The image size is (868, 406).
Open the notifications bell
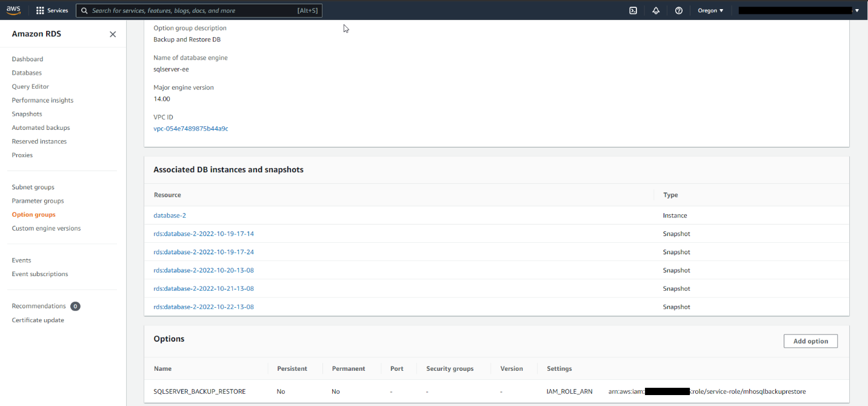(656, 10)
